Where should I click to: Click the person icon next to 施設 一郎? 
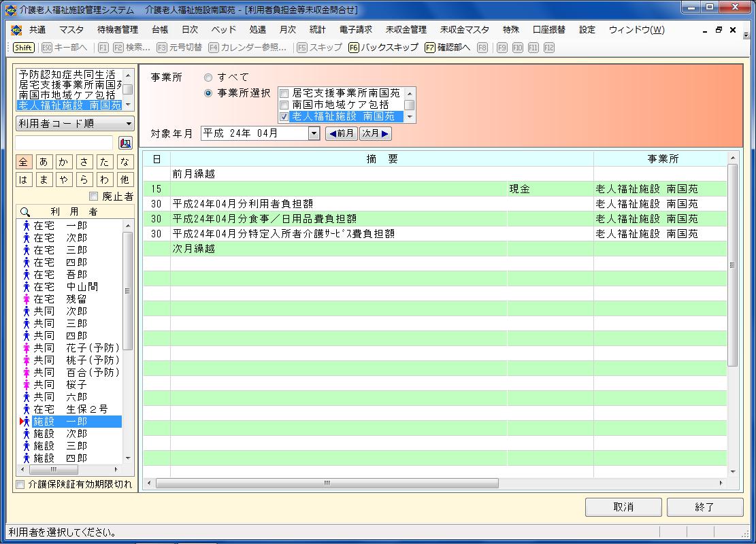27,422
